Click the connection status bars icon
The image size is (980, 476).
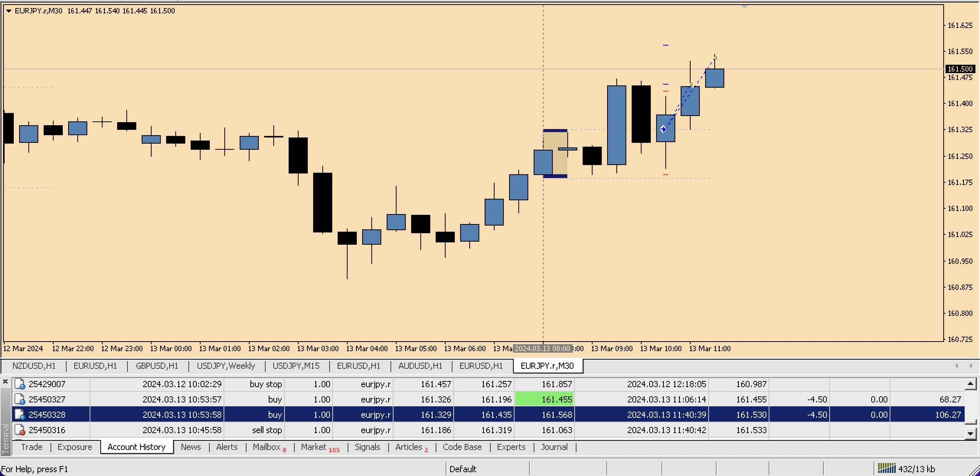(887, 468)
